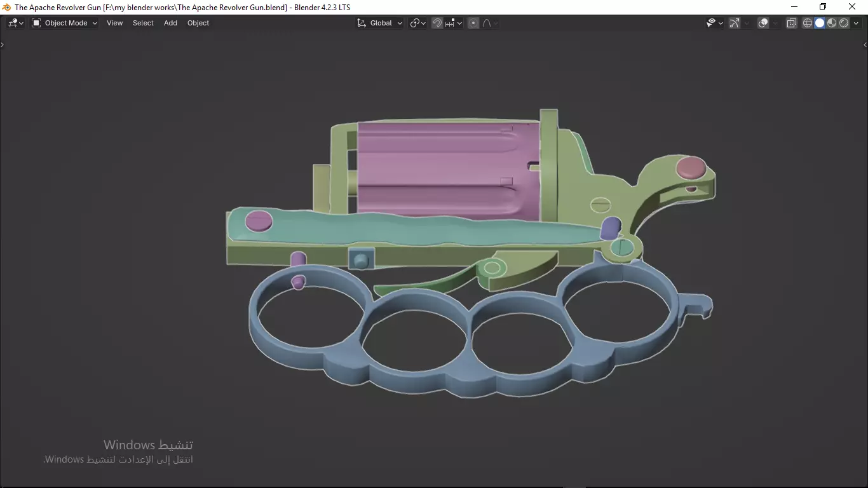The width and height of the screenshot is (868, 488).
Task: Switch to wireframe viewport shading
Action: pyautogui.click(x=808, y=23)
